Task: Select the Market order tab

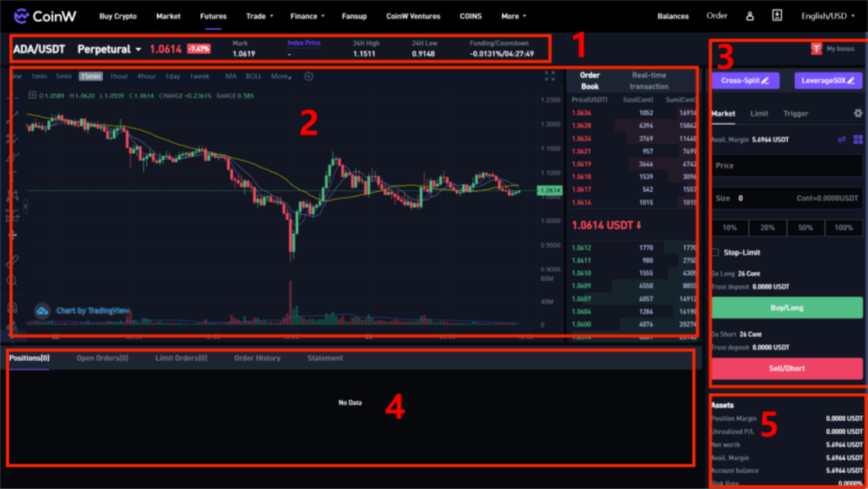Action: pos(723,114)
